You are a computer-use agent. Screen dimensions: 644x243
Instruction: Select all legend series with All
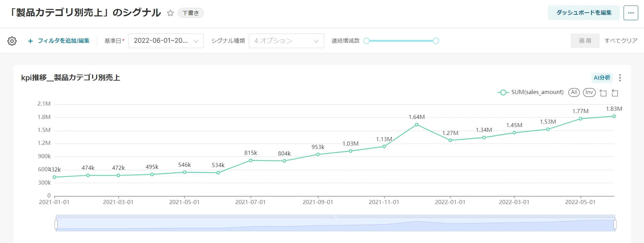click(x=574, y=92)
